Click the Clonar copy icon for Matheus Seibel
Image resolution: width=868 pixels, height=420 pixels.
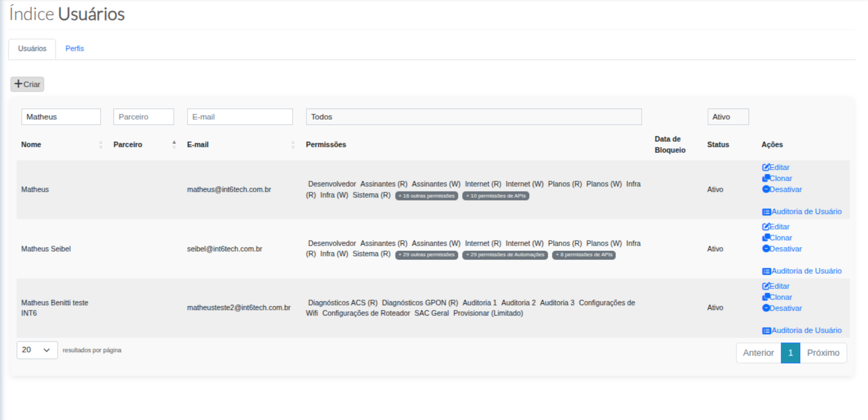click(766, 238)
